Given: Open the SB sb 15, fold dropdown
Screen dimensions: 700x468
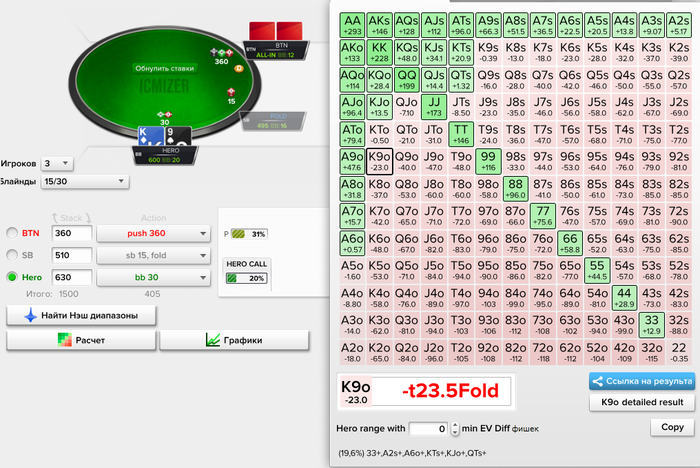Looking at the screenshot, I should (x=153, y=255).
